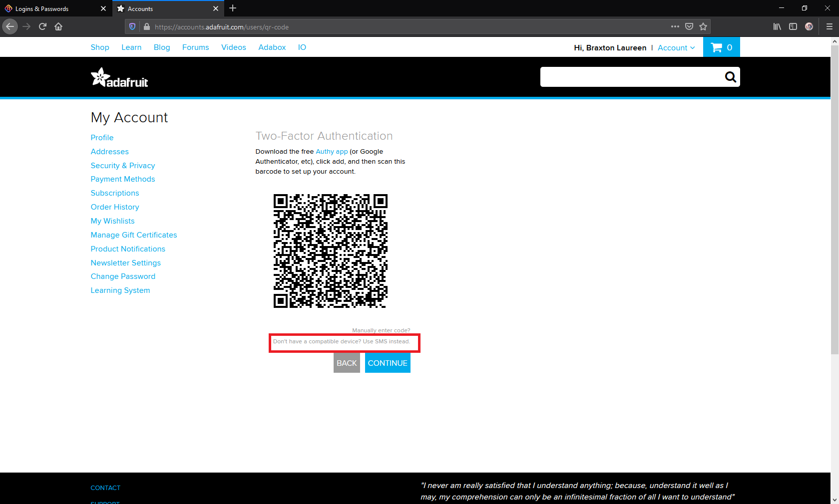
Task: Click the Adafruit logo
Action: (x=119, y=77)
